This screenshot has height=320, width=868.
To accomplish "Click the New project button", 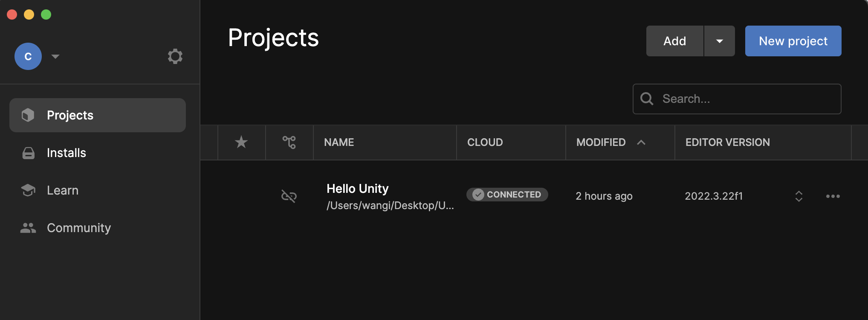I will pyautogui.click(x=793, y=41).
